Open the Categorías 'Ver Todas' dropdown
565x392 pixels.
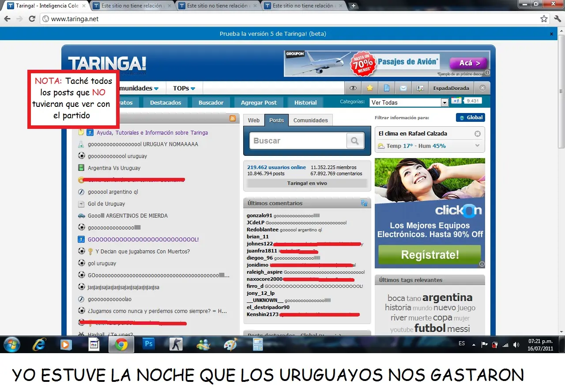[409, 102]
